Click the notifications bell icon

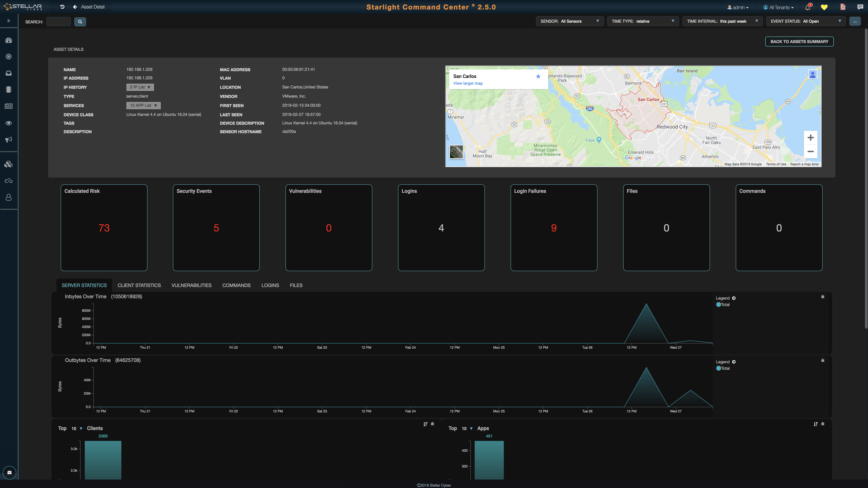point(808,7)
